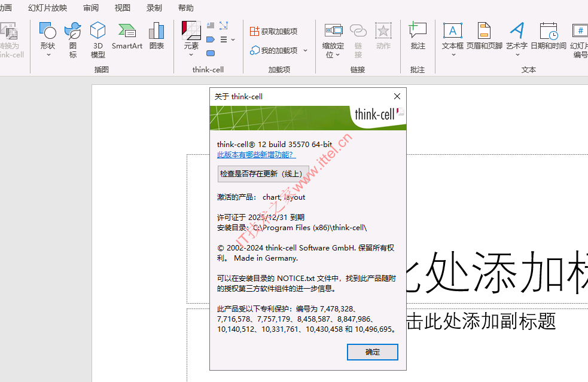The image size is (588, 382).
Task: Click 此版本有哪些新增功能 link
Action: pyautogui.click(x=256, y=154)
